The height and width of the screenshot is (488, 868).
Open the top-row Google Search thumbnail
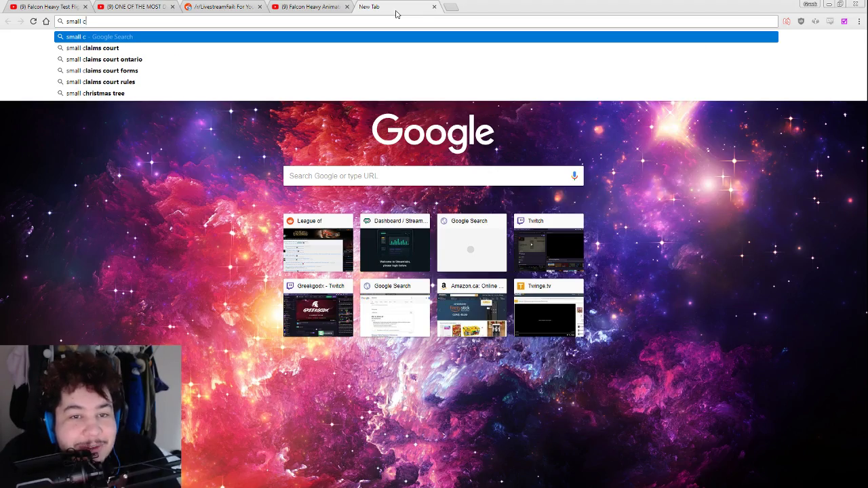coord(472,243)
